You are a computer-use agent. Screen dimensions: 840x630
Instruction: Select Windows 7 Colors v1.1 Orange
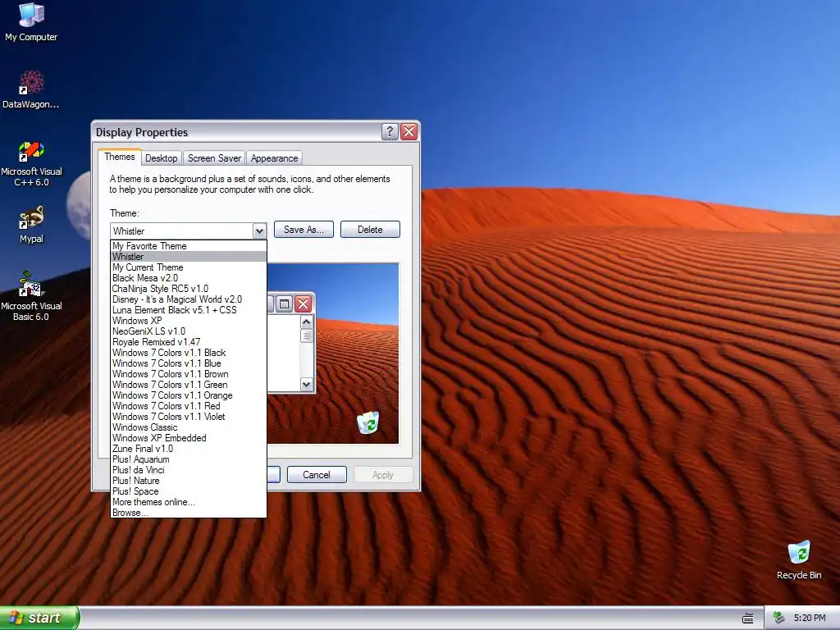click(x=189, y=395)
